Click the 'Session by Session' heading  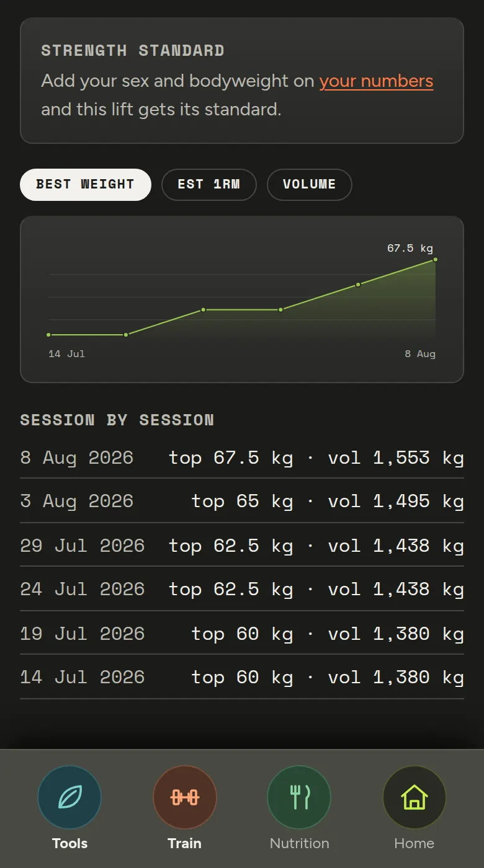point(117,420)
